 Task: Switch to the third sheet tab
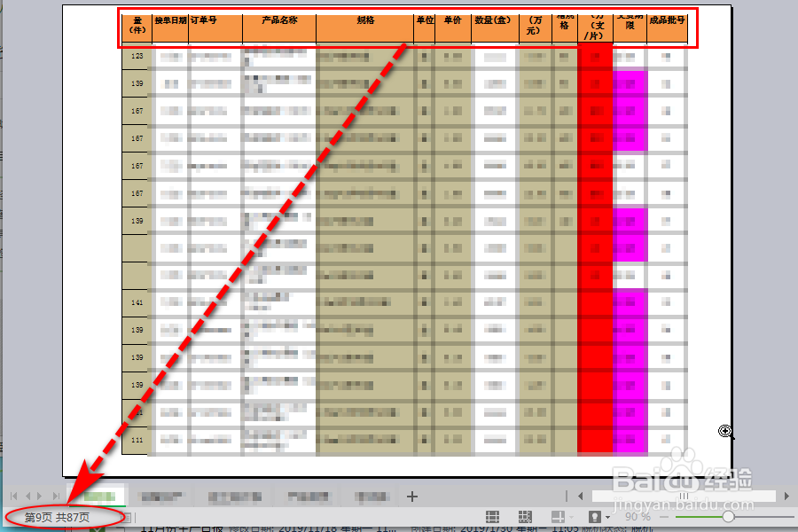pos(235,497)
